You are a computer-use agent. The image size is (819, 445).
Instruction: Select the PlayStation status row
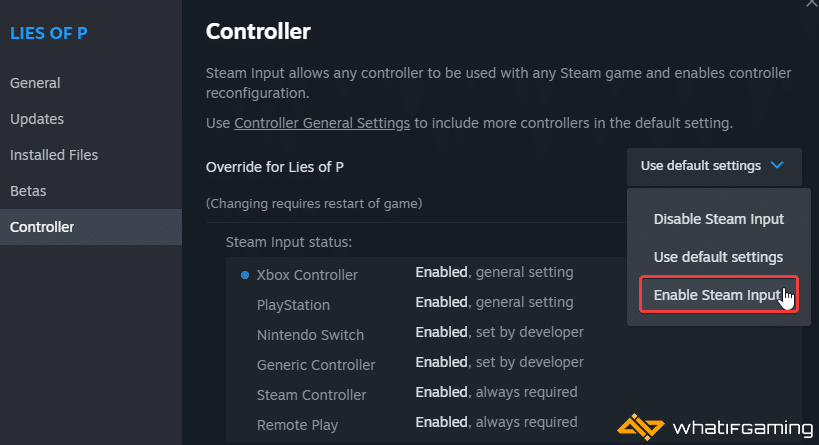click(427, 303)
